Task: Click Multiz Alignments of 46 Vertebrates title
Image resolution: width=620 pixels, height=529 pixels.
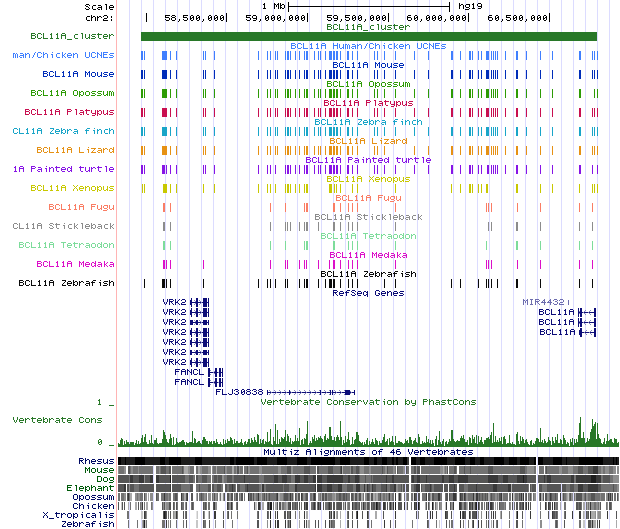Action: click(x=368, y=452)
